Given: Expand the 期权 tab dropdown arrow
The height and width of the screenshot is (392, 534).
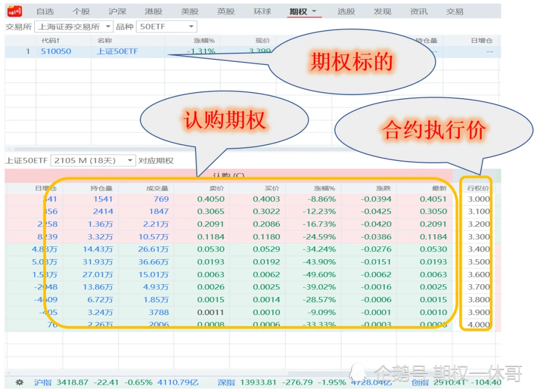Looking at the screenshot, I should pyautogui.click(x=314, y=11).
